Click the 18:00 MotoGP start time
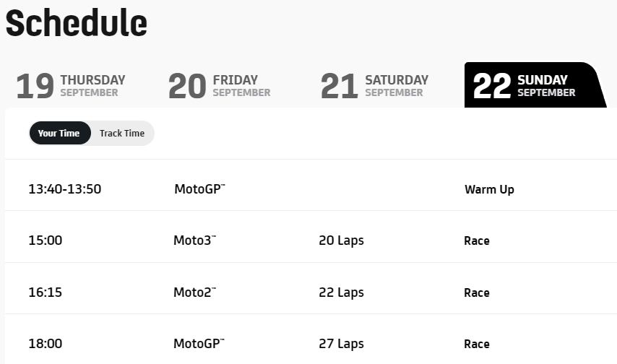Screen dimensions: 617x364 [46, 344]
